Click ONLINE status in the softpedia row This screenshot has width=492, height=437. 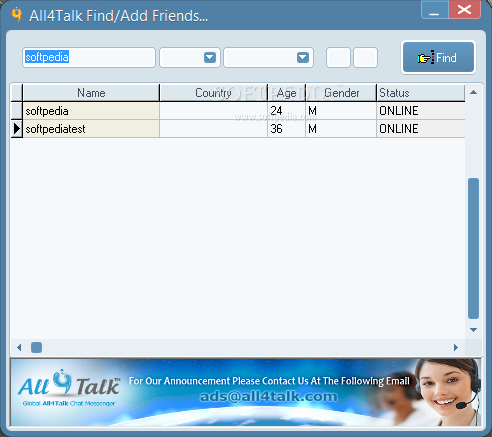tap(421, 111)
